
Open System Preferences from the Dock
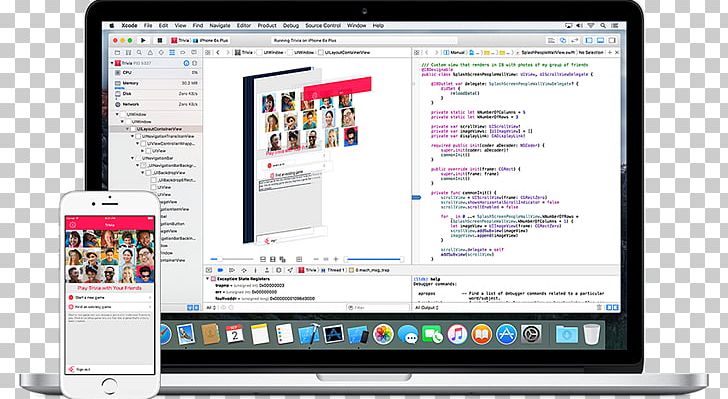click(x=531, y=334)
